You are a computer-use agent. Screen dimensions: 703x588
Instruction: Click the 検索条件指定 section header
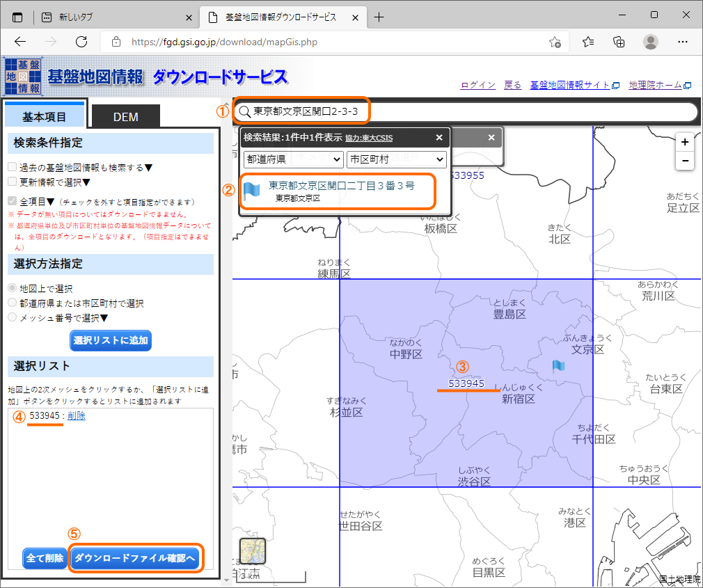point(111,143)
